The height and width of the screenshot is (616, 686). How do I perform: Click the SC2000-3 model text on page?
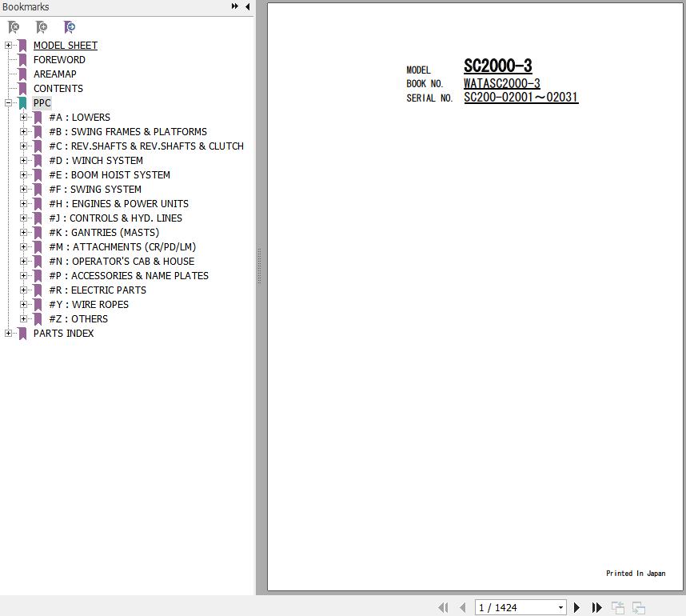tap(498, 66)
